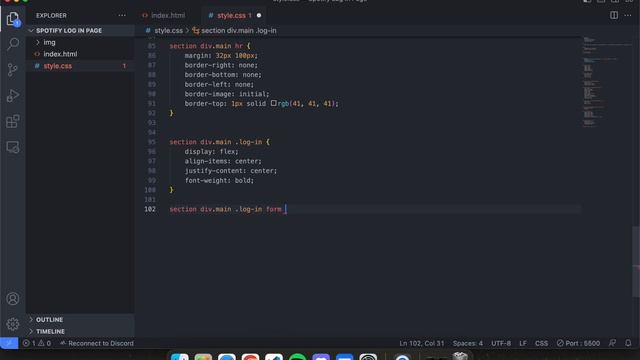
Task: Open Explorer Views and More Actions ellipsis
Action: pyautogui.click(x=122, y=16)
